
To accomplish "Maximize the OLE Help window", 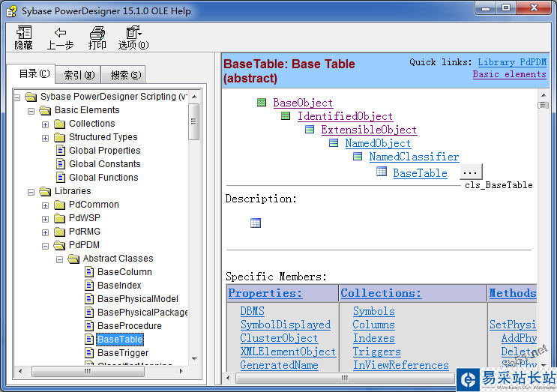I will coord(506,7).
